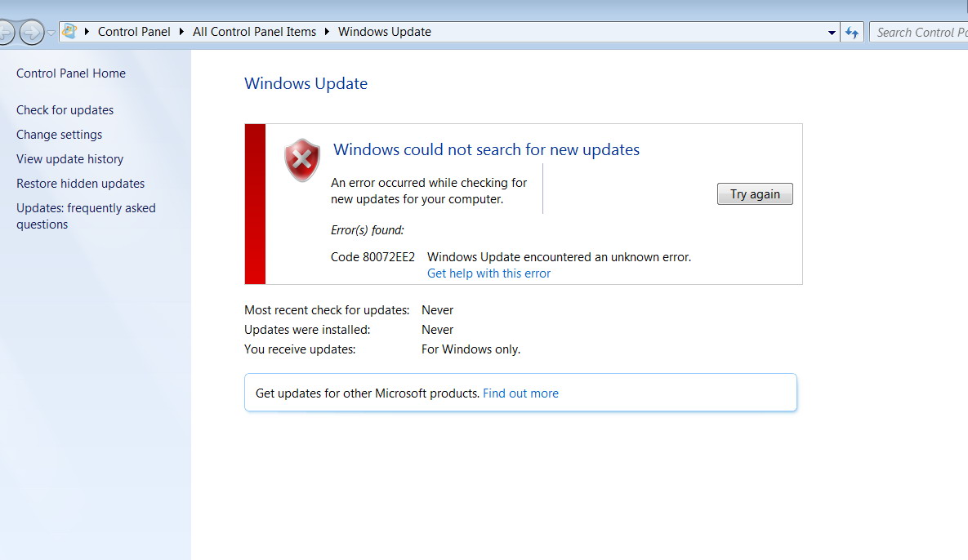Click Windows could not search for new updates
Image resolution: width=968 pixels, height=560 pixels.
(x=487, y=149)
